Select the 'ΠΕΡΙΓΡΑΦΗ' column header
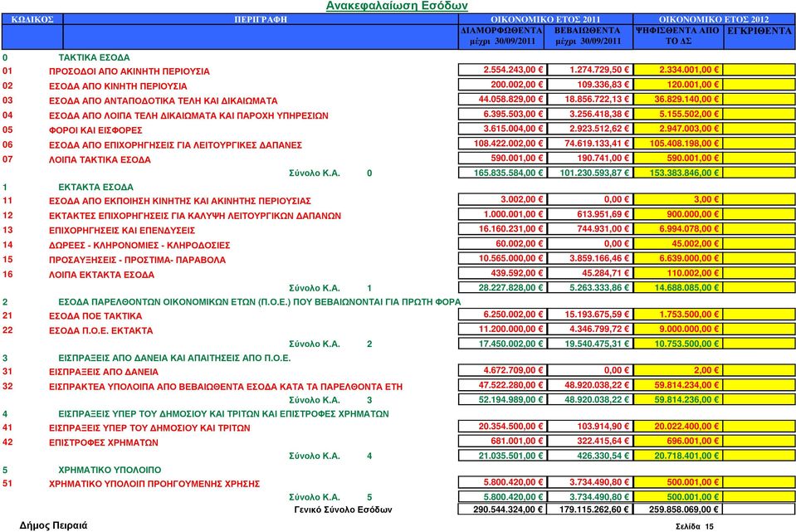The height and width of the screenshot is (532, 796). click(x=261, y=19)
